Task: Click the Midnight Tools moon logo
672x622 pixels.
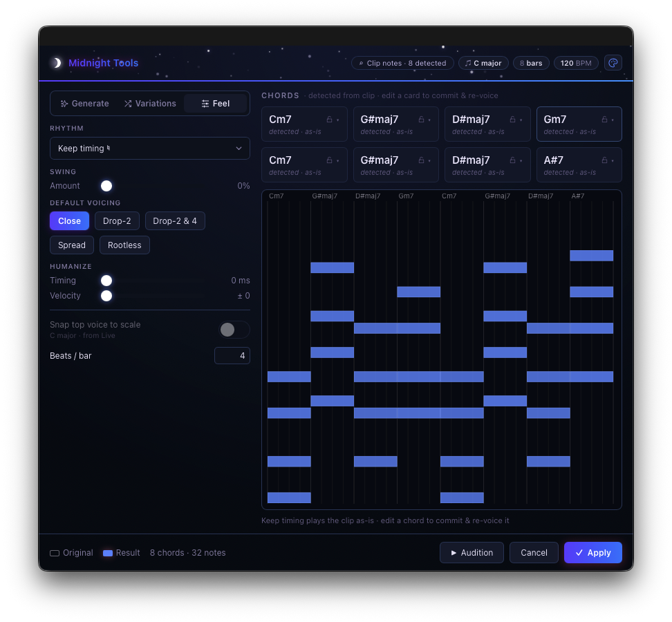Action: tap(56, 63)
